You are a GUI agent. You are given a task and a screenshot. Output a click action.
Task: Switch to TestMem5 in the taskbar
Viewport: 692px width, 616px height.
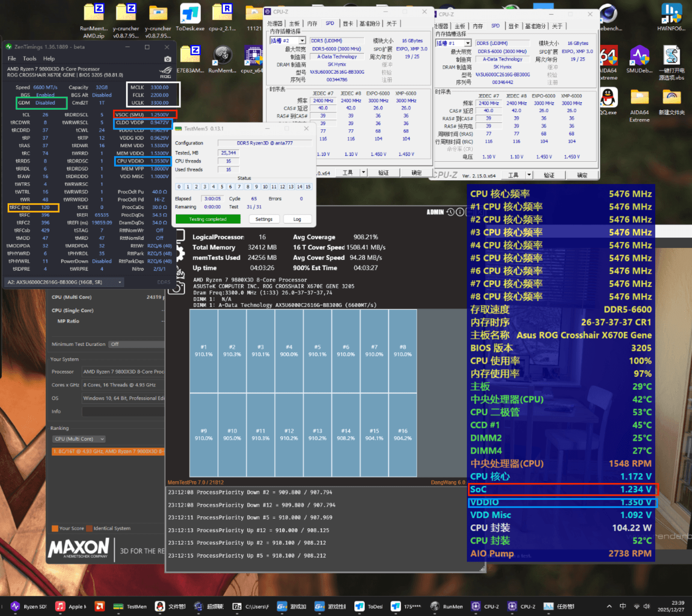130,606
